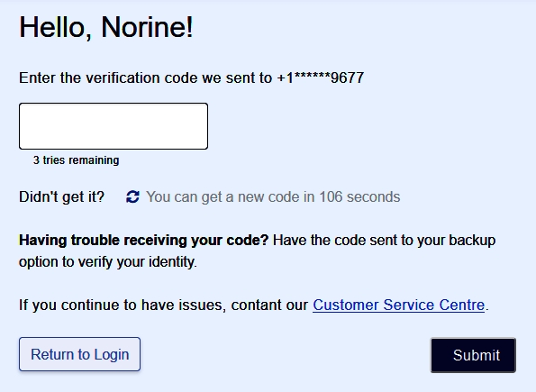Screen dimensions: 536x392
Task: Click bold "Having trouble receiving your code?" text
Action: 144,240
